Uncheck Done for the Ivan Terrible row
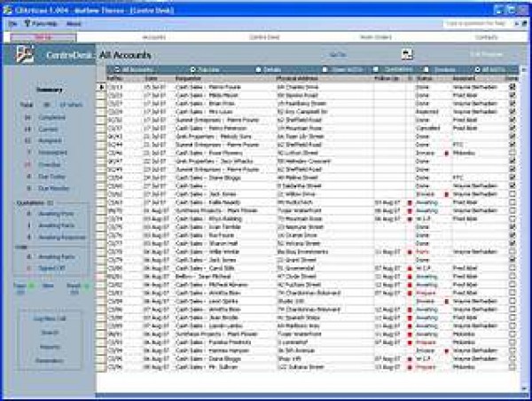Viewport: 532px width, 401px height. (x=512, y=227)
